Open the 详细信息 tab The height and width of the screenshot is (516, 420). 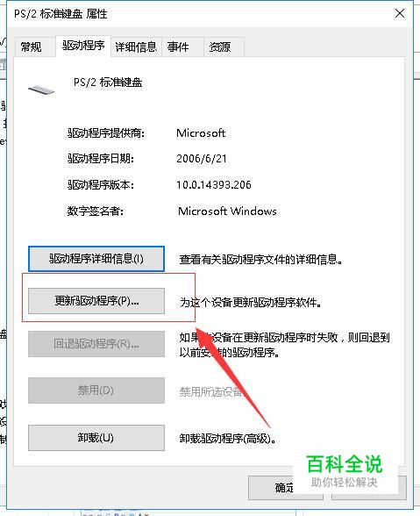[x=136, y=47]
